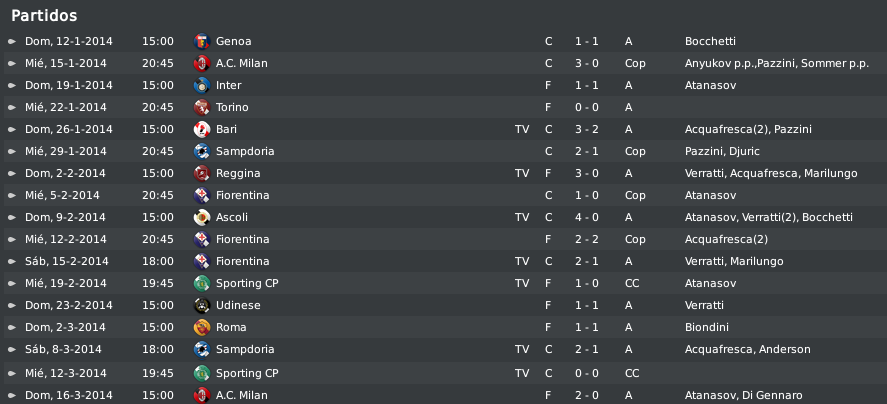Click the Ascoli club crest

(x=202, y=218)
